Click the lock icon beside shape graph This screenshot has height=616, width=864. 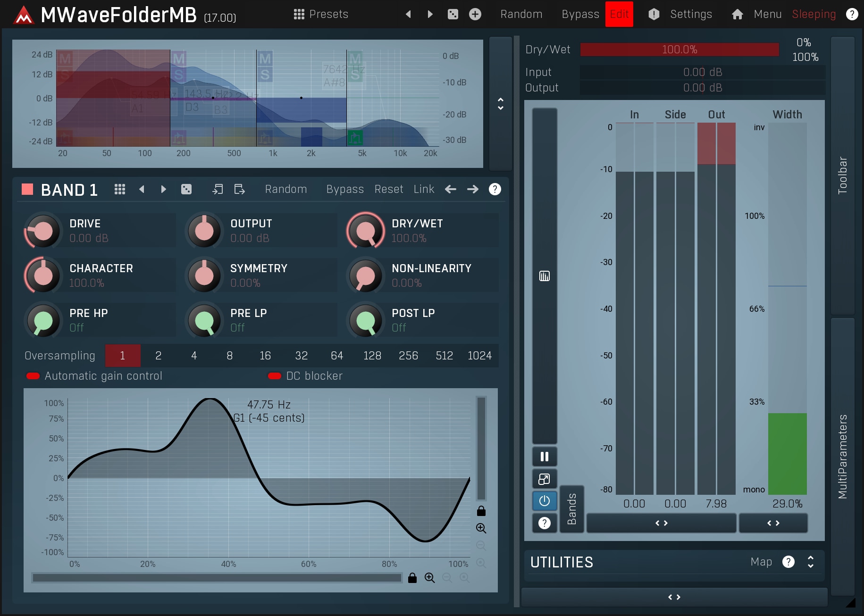tap(481, 511)
